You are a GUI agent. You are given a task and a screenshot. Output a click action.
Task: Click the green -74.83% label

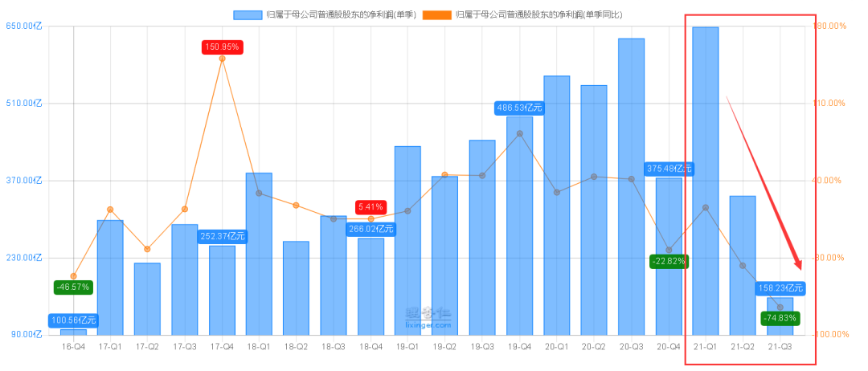[780, 318]
